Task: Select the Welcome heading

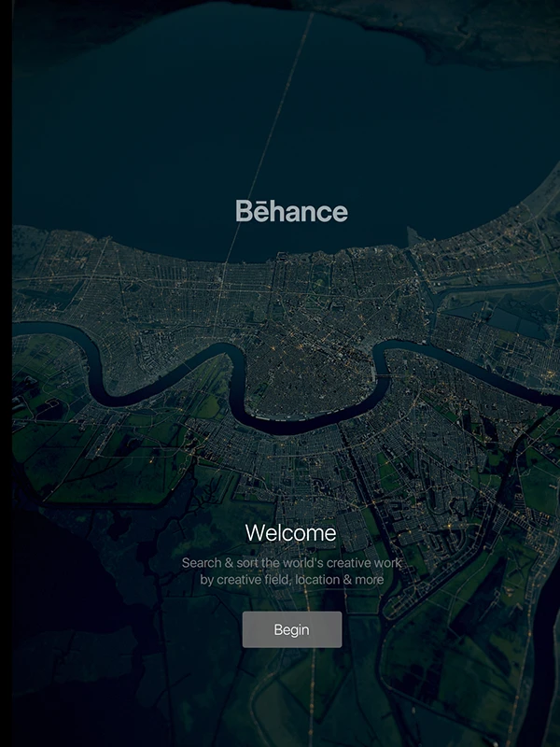Action: point(290,533)
